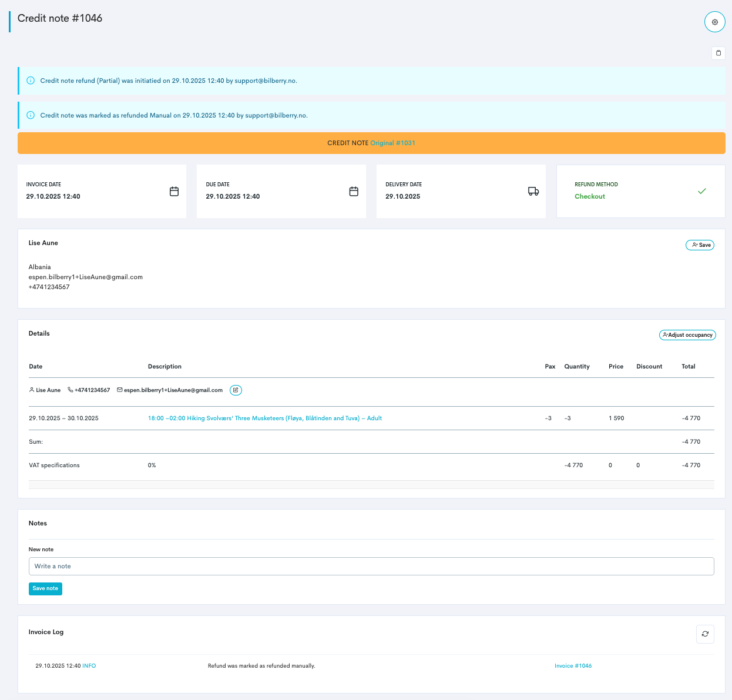Image resolution: width=732 pixels, height=700 pixels.
Task: Open original invoice #1031 link
Action: pos(392,143)
